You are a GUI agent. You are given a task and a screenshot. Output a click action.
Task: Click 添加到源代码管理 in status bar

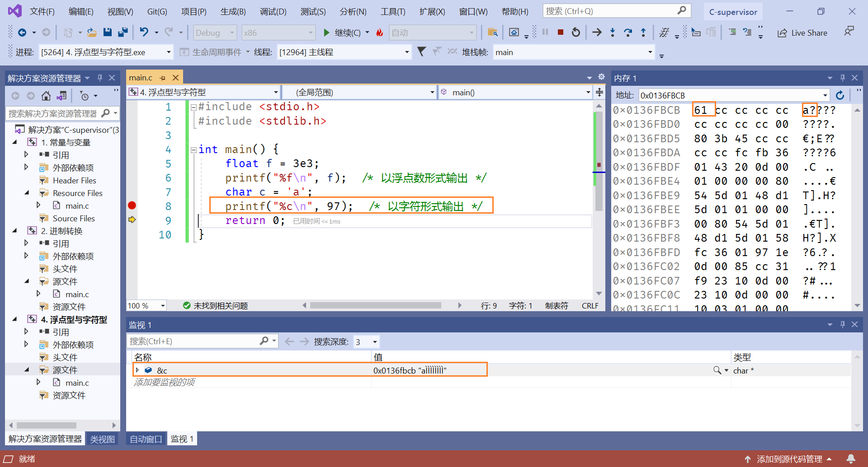pyautogui.click(x=789, y=459)
